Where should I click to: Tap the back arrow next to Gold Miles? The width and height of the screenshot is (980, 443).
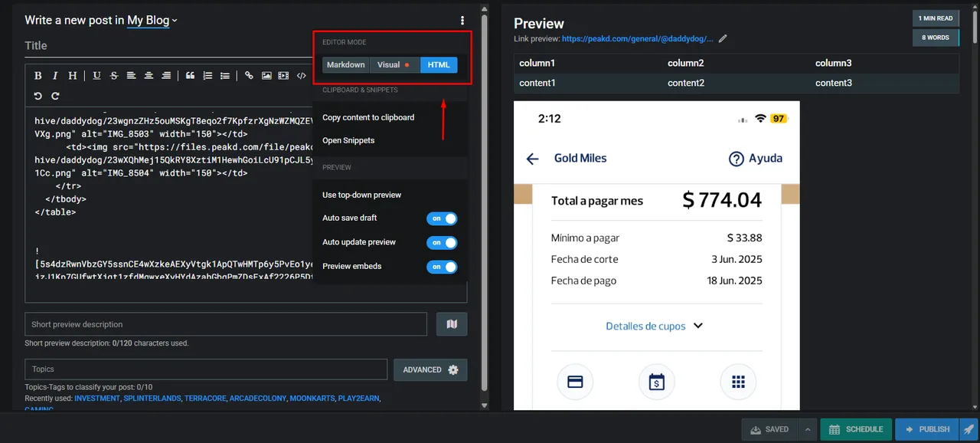[x=533, y=159]
